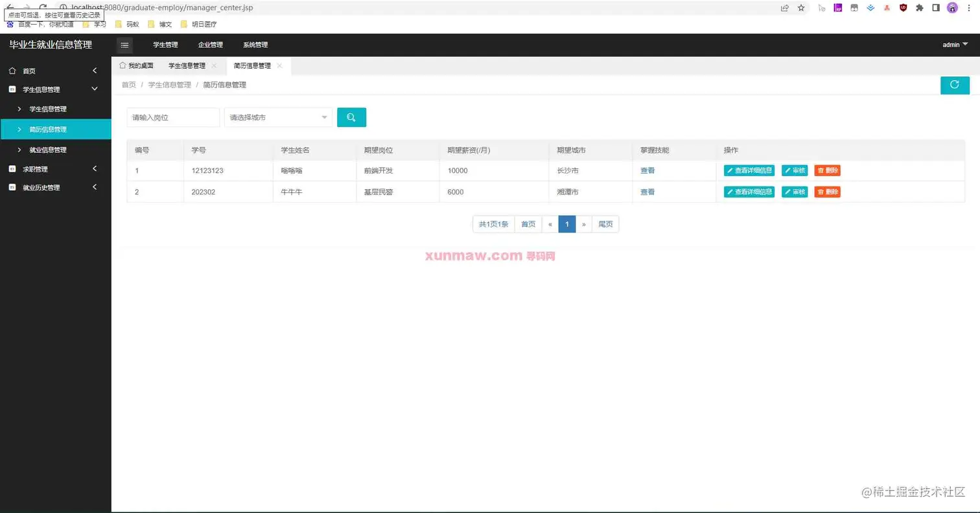Open the puzzle-piece Extensions menu
The width and height of the screenshot is (980, 513).
tap(919, 8)
